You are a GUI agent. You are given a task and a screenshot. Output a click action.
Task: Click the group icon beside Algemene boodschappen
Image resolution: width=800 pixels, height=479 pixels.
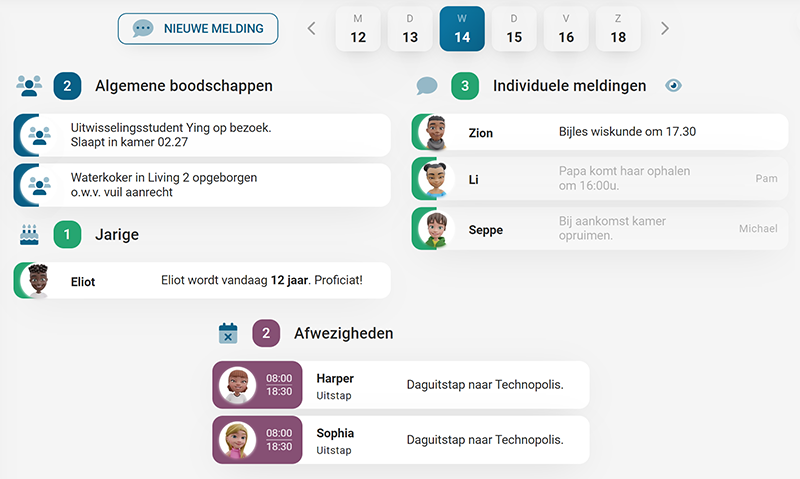point(29,86)
